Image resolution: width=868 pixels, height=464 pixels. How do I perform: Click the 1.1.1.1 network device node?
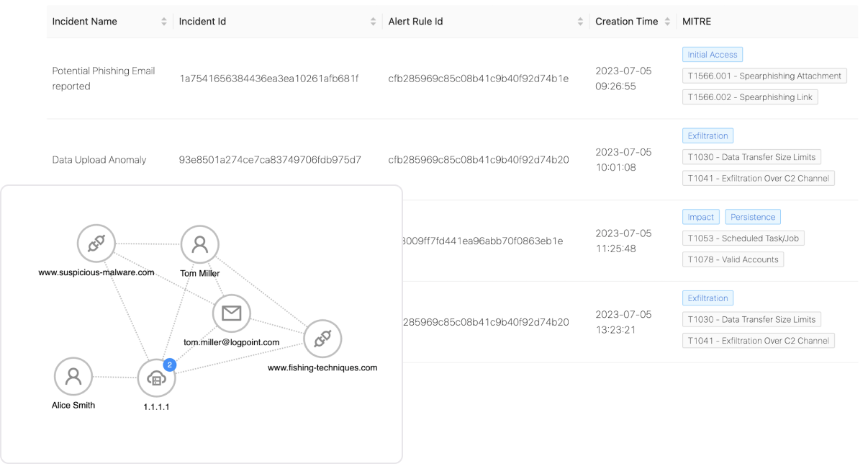point(156,378)
